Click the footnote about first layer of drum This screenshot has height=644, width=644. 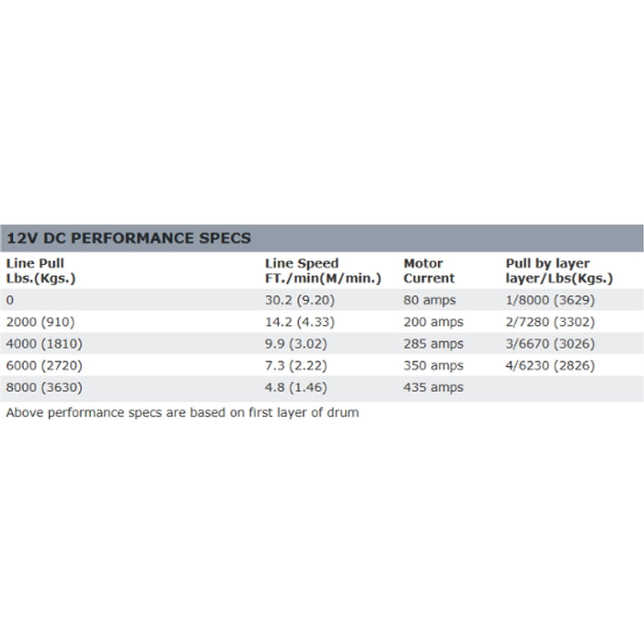point(182,412)
